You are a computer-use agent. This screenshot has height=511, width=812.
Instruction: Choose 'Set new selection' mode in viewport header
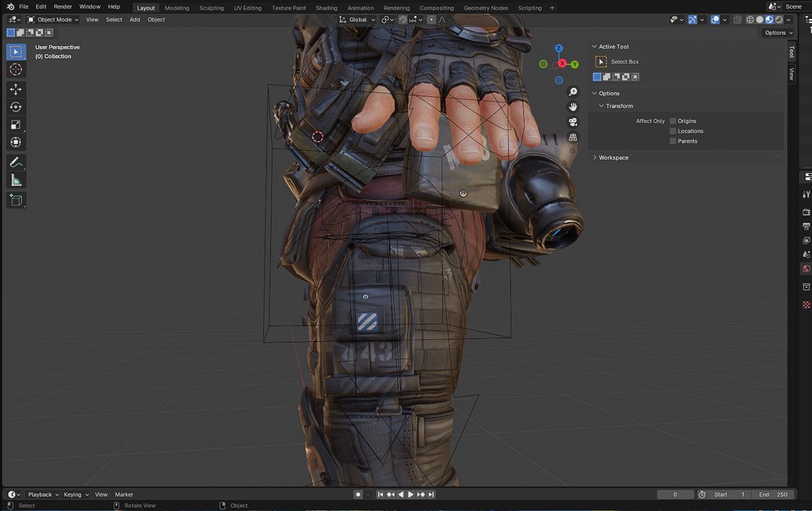pyautogui.click(x=11, y=32)
